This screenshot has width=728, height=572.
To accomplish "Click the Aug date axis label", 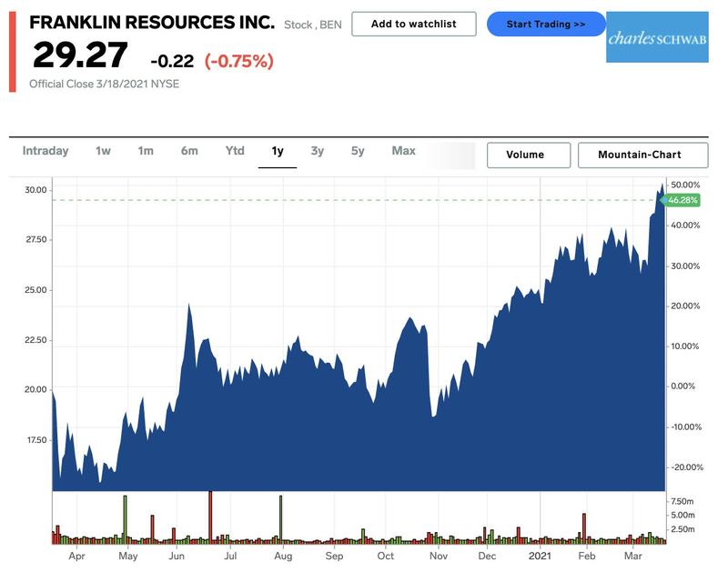I will (283, 557).
